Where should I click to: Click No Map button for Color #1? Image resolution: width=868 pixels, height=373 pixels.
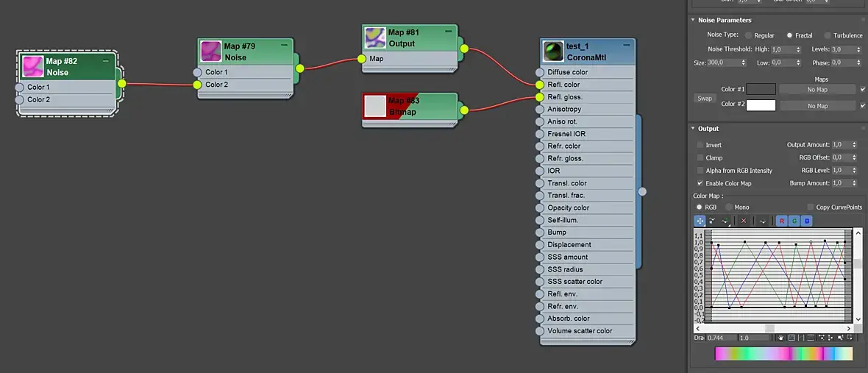click(817, 89)
